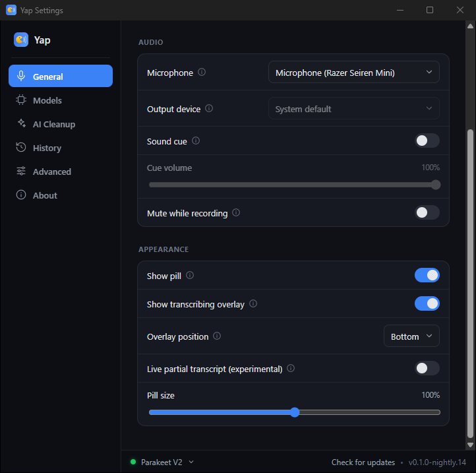Viewport: 476px width, 473px height.
Task: Open the Microphone device dropdown
Action: click(x=353, y=72)
